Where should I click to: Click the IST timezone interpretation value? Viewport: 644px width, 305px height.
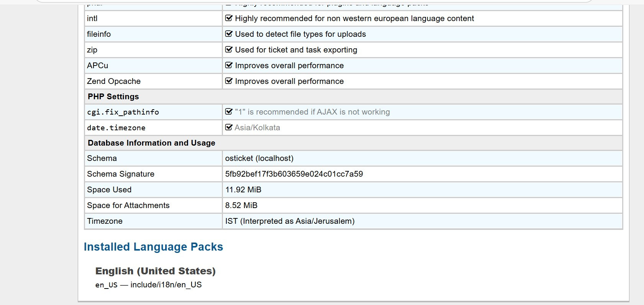click(x=290, y=221)
